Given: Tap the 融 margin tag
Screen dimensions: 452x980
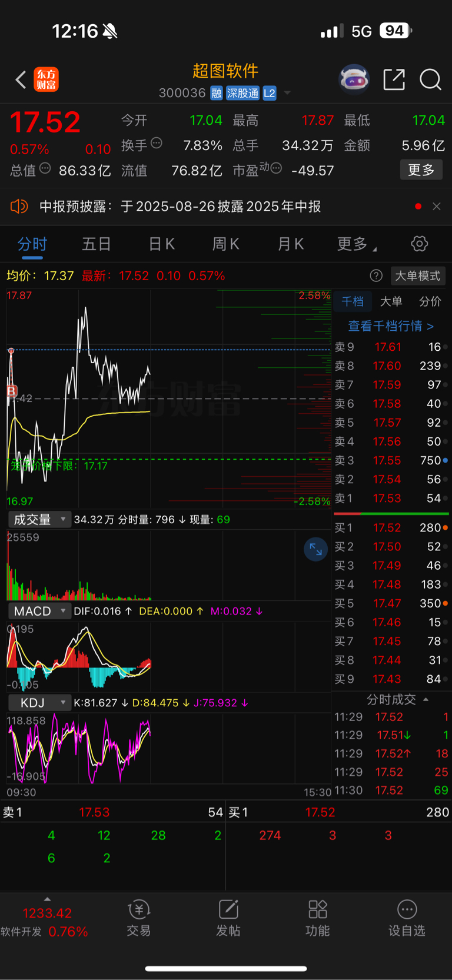Looking at the screenshot, I should tap(217, 93).
